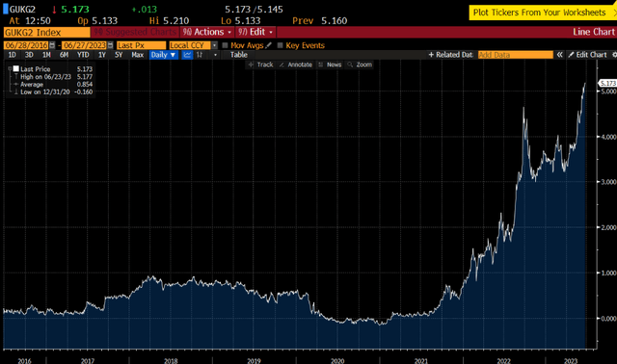This screenshot has width=617, height=364.
Task: Activate the Zoom magnifier tool
Action: pos(360,65)
